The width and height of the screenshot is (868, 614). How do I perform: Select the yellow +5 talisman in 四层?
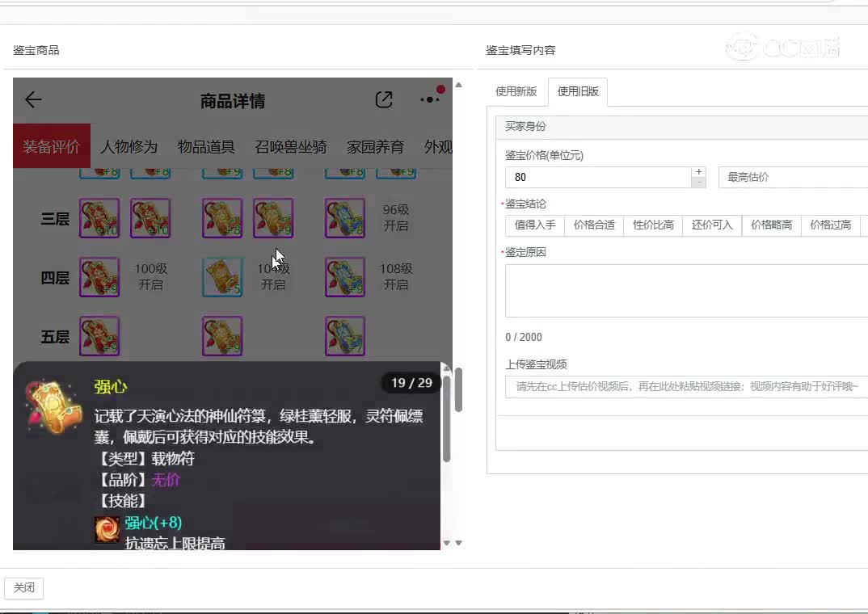tap(222, 276)
